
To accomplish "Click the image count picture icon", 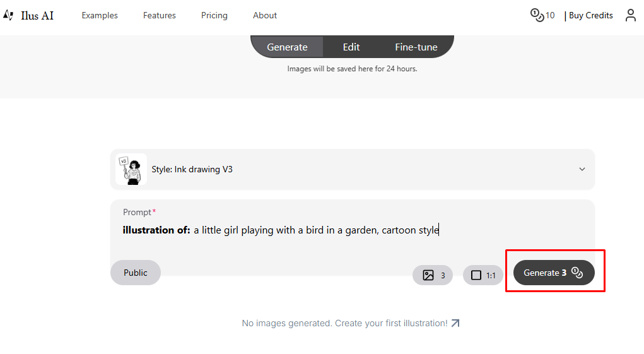I will 428,275.
